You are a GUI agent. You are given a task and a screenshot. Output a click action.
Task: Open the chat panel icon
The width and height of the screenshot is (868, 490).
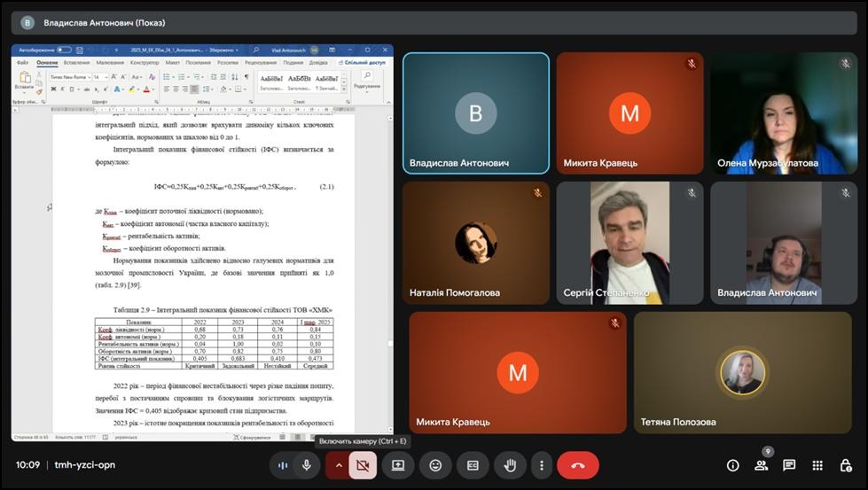tap(789, 465)
